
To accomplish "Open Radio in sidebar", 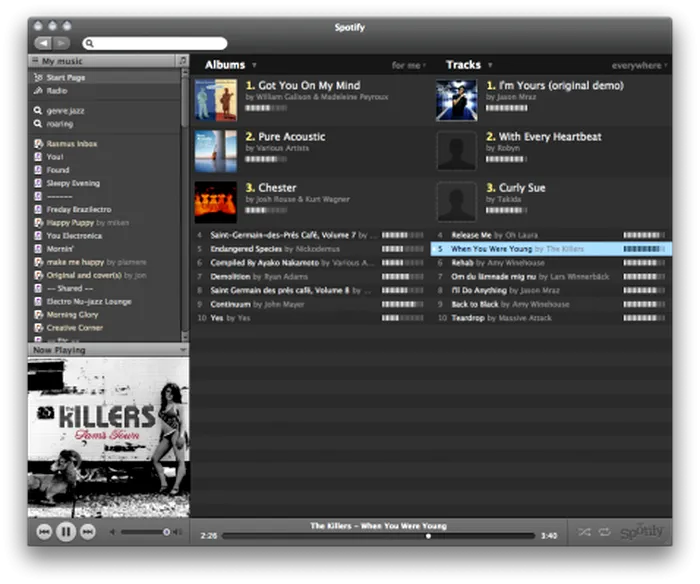I will (x=104, y=91).
